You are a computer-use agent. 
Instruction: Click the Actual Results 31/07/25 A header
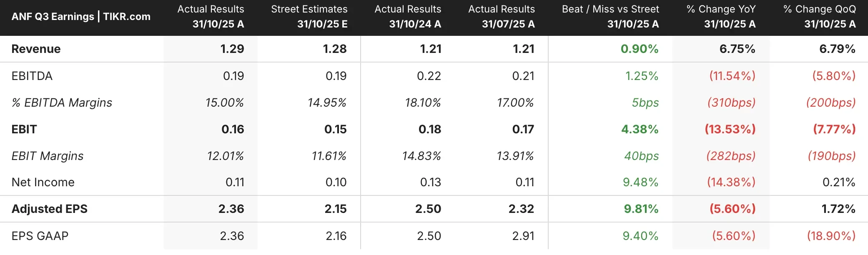pos(502,17)
